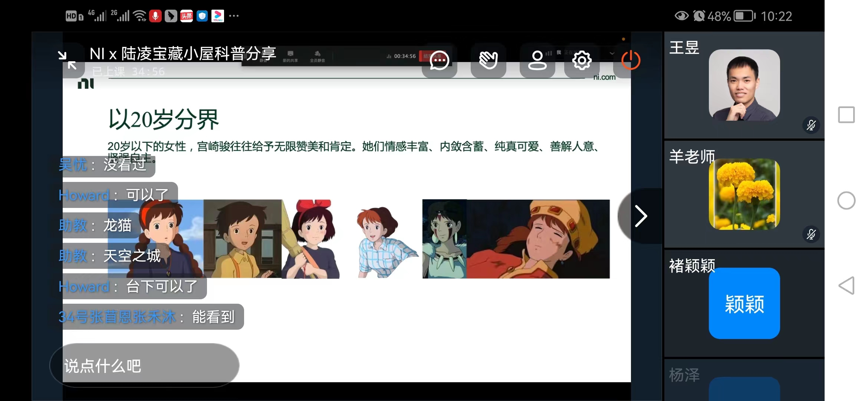Expand the next panel chevron arrow

641,216
